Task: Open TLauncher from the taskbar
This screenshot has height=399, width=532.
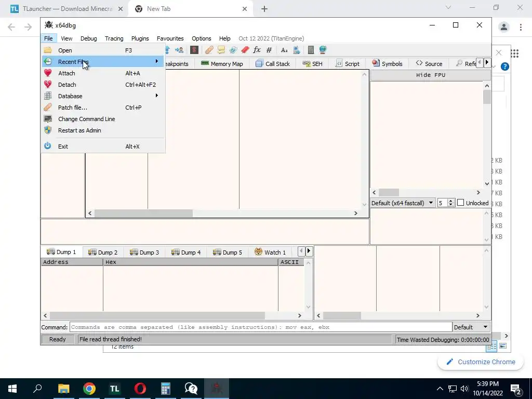Action: tap(115, 389)
